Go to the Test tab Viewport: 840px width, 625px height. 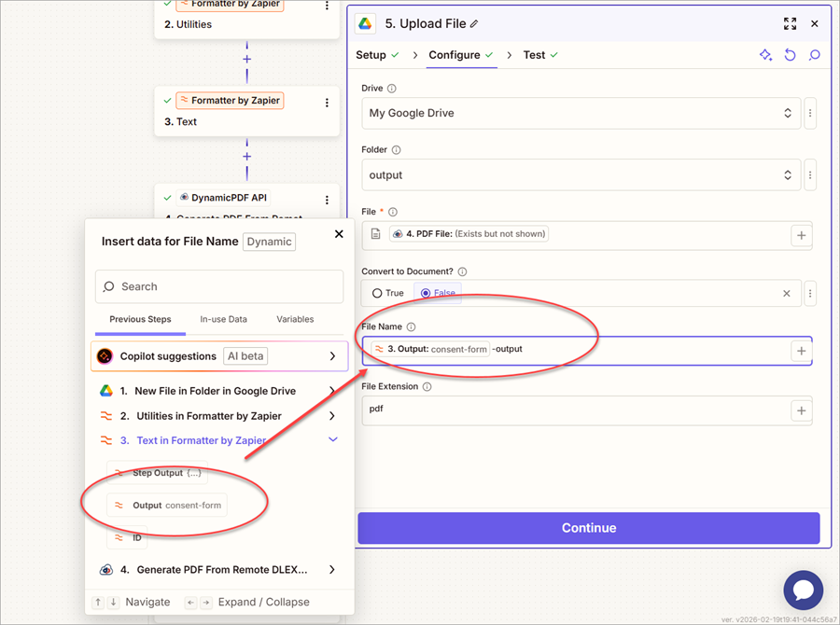(x=534, y=55)
